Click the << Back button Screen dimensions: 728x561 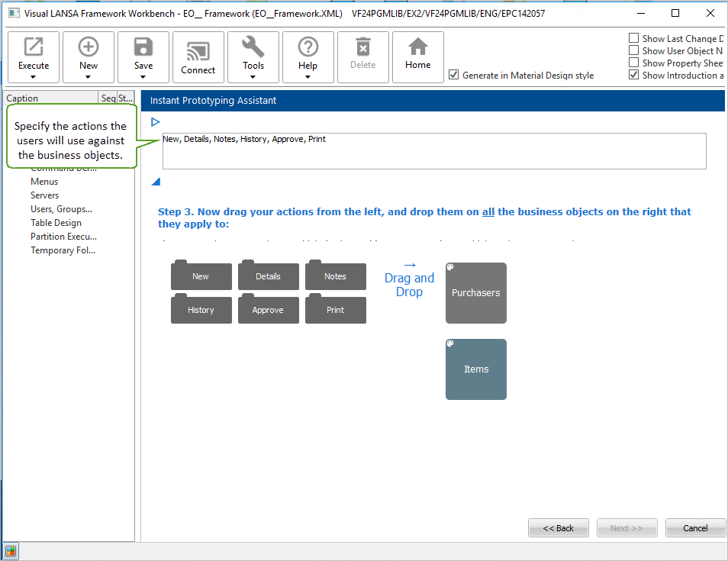[x=558, y=528]
